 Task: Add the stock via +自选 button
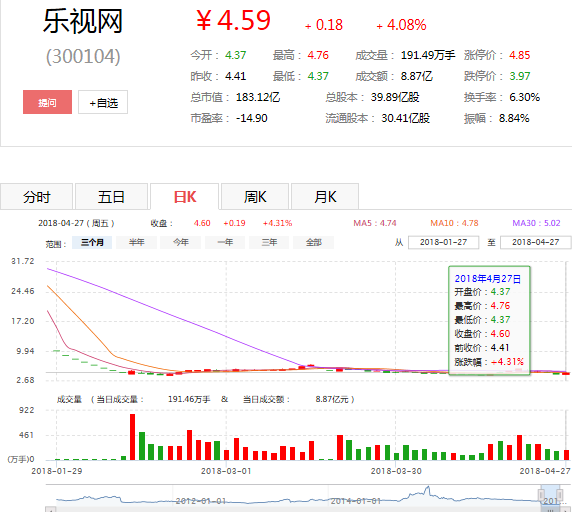(103, 102)
